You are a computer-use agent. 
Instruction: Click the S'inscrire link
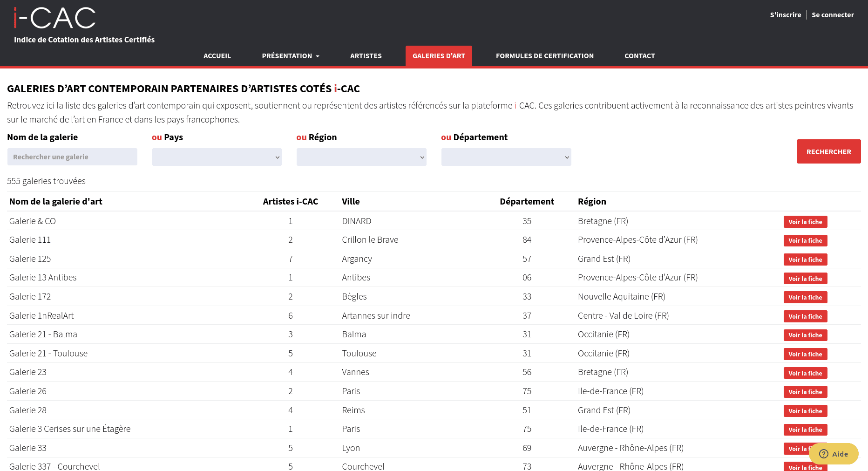click(786, 15)
